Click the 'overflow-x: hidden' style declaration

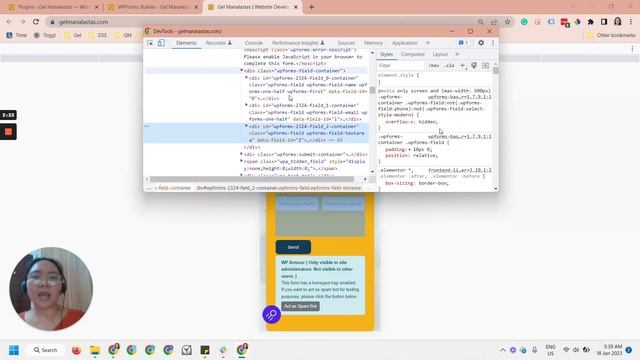click(411, 122)
